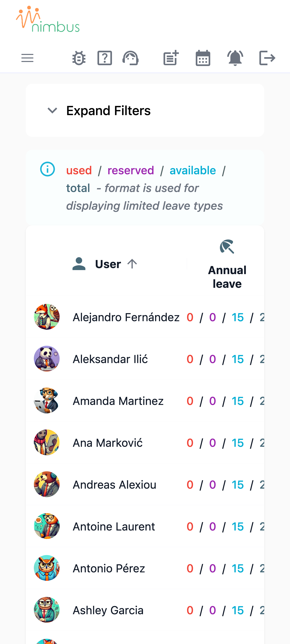The width and height of the screenshot is (290, 644).
Task: Sort by User column arrow
Action: click(132, 264)
